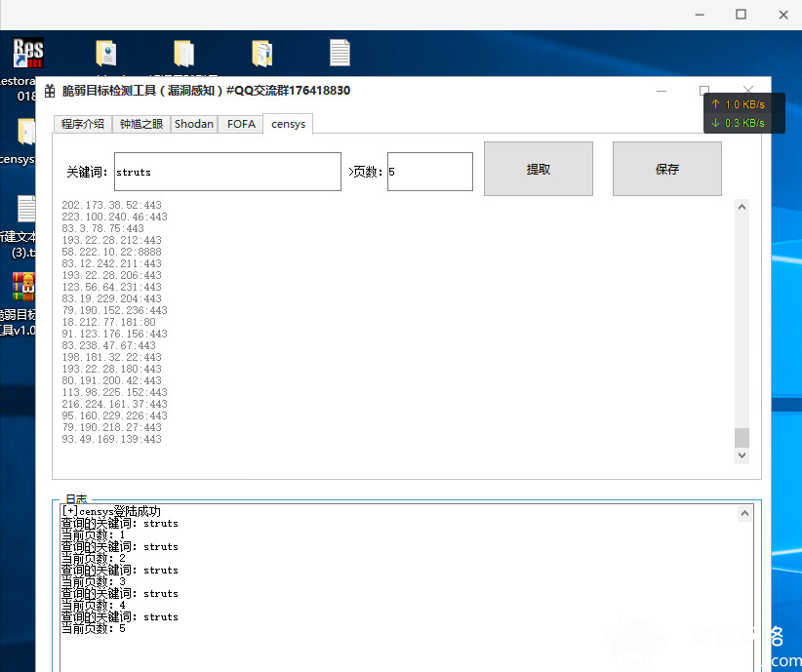Viewport: 802px width, 672px height.
Task: Click the result 79.190.152.236:443
Action: pos(114,310)
